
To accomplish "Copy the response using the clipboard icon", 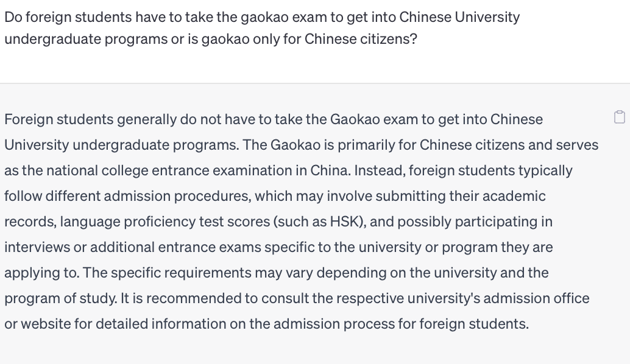I will point(620,117).
